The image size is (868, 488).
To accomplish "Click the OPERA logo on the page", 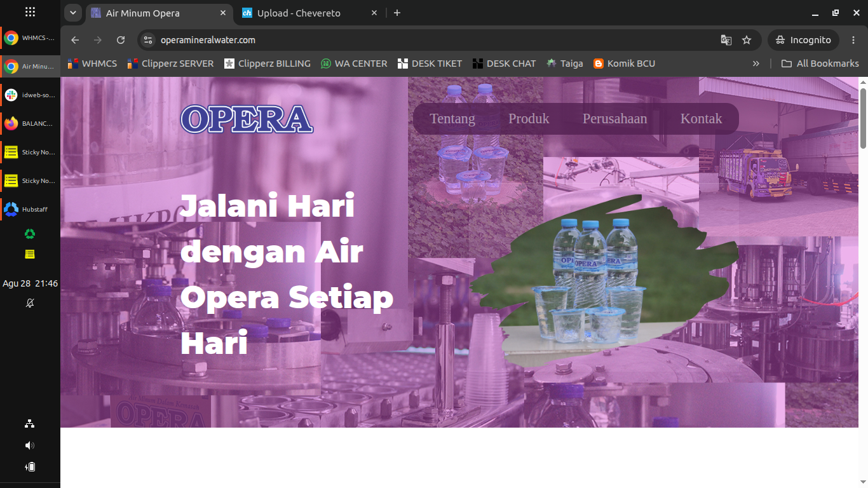I will (x=247, y=119).
